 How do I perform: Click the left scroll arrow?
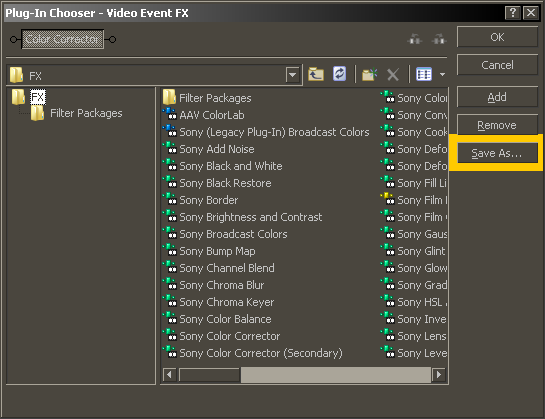tap(169, 375)
